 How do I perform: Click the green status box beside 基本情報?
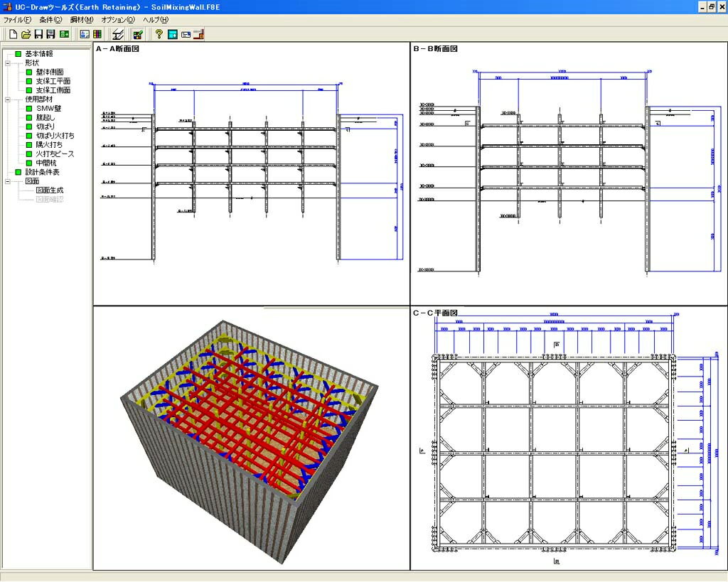18,54
